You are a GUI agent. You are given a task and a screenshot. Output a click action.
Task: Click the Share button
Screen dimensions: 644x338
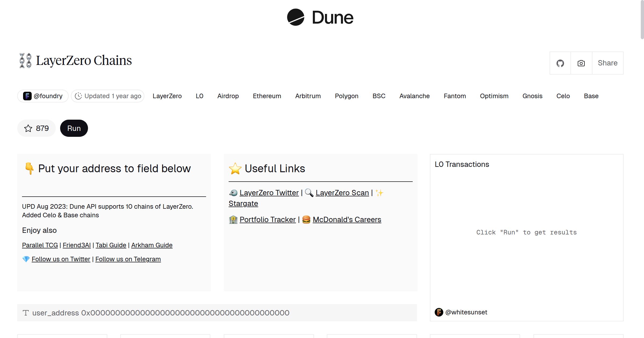pos(608,63)
